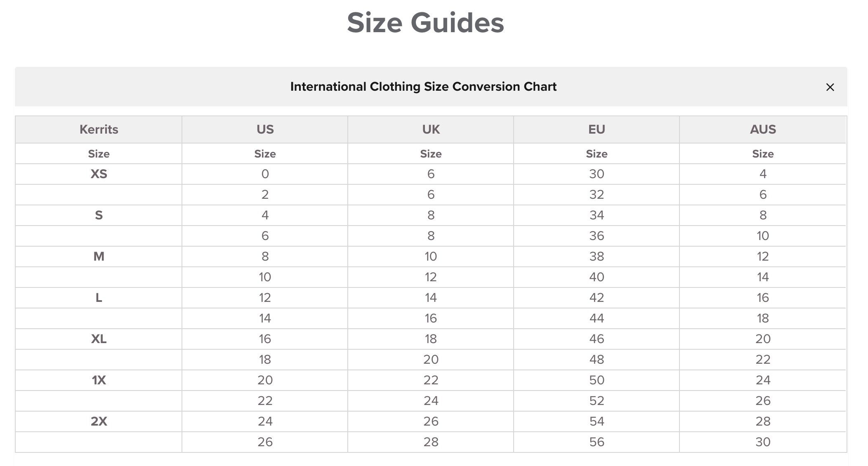Click EU size 56 cell
The height and width of the screenshot is (466, 868).
597,442
